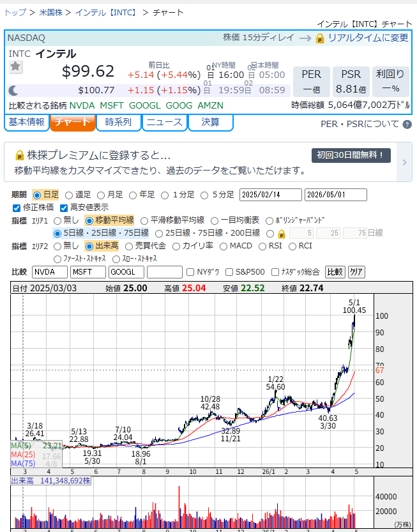Select RSI in indicator area 2
Viewport: 417px width, 532px height.
(x=262, y=247)
